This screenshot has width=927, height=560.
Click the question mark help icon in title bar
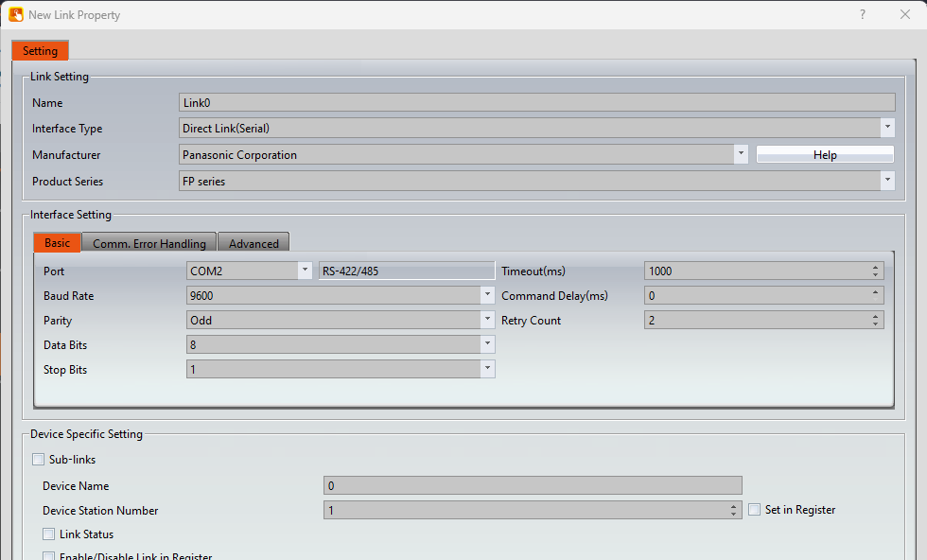pos(862,15)
